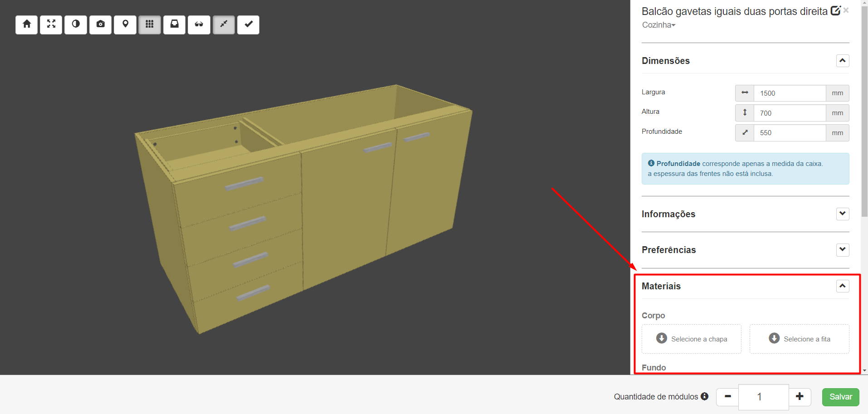Click the Informações section heading
This screenshot has height=414, width=868.
[668, 214]
